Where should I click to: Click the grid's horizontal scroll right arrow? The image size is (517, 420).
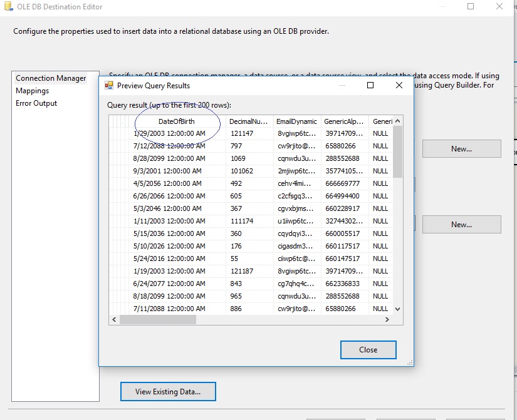pos(387,319)
